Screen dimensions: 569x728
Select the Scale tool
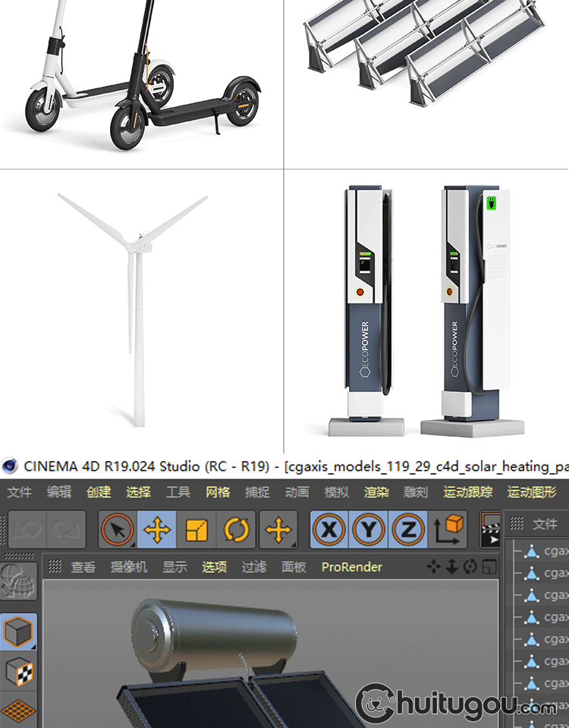[x=196, y=529]
